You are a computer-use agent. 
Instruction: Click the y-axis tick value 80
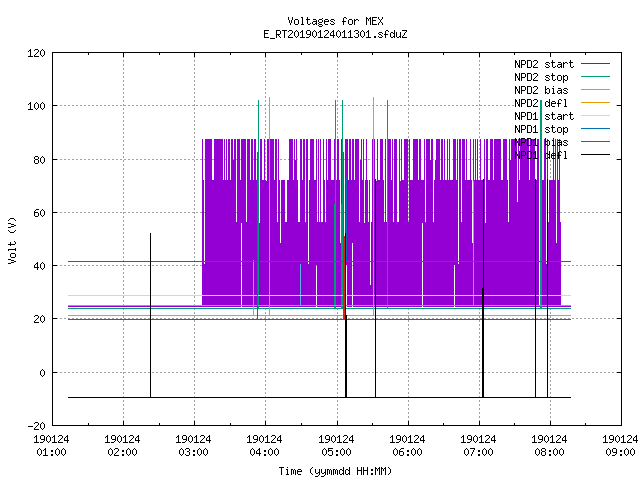point(39,160)
